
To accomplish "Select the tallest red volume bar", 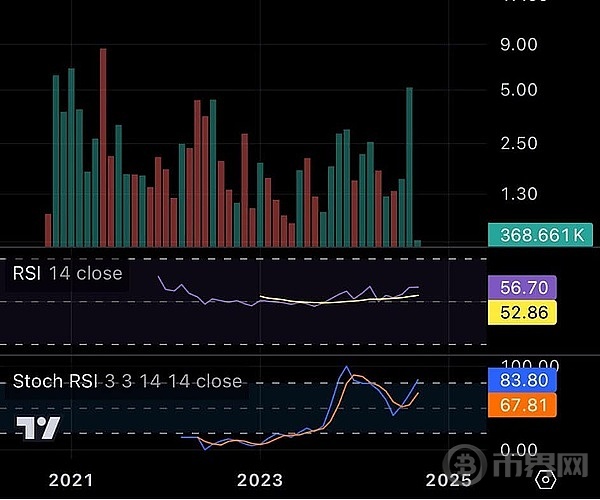I will [x=103, y=147].
